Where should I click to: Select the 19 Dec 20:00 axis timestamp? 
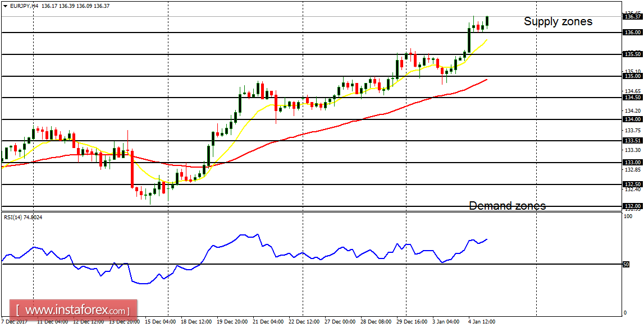pyautogui.click(x=231, y=321)
